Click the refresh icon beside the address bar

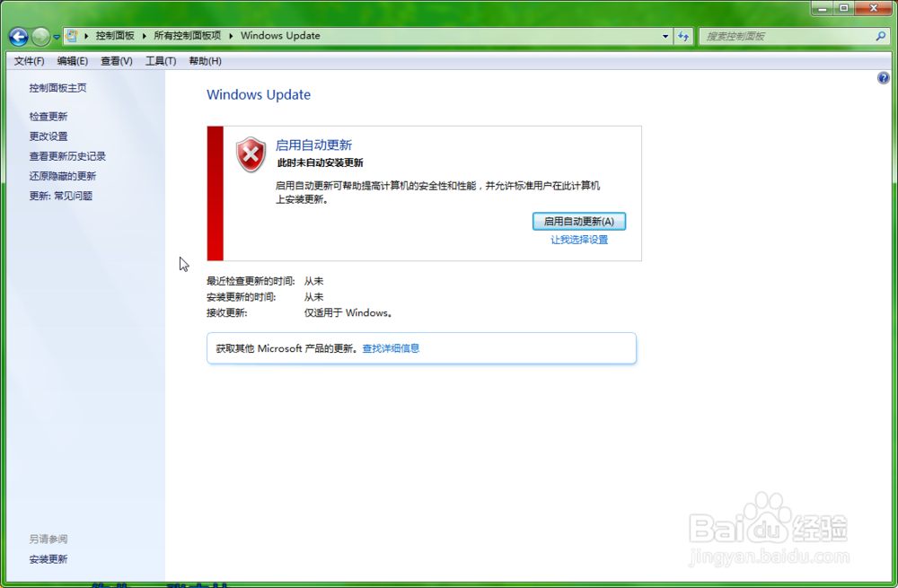pyautogui.click(x=684, y=36)
